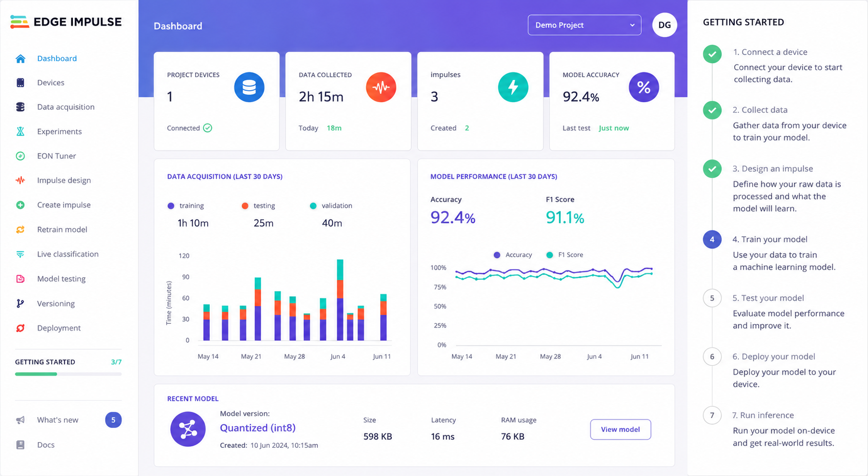Image resolution: width=868 pixels, height=476 pixels.
Task: Open the Demo Project dropdown
Action: coord(584,25)
